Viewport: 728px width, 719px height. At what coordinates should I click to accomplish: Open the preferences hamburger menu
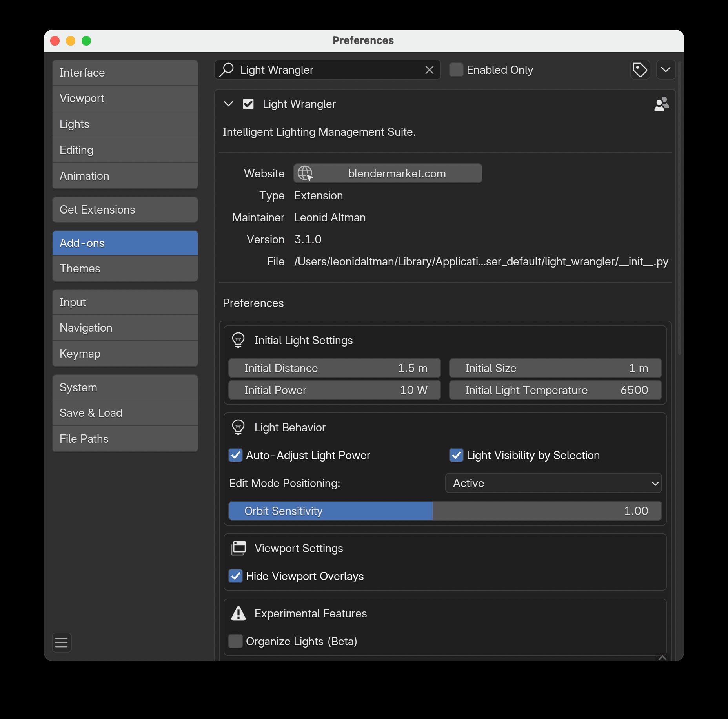click(x=62, y=642)
